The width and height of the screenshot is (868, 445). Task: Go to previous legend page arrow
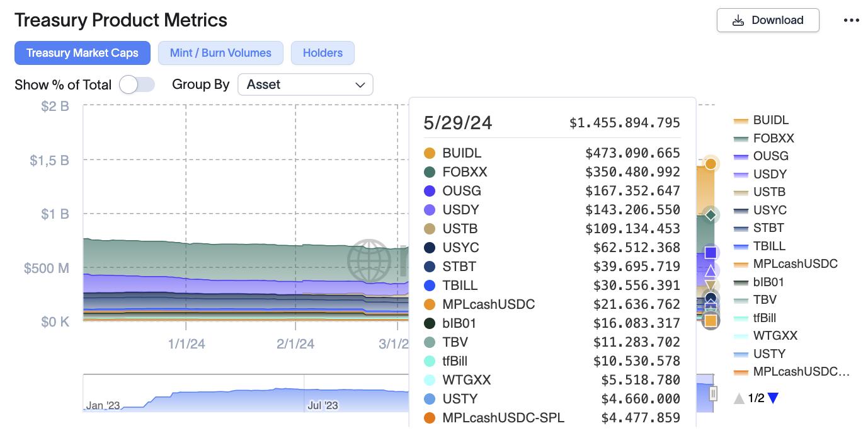click(740, 398)
